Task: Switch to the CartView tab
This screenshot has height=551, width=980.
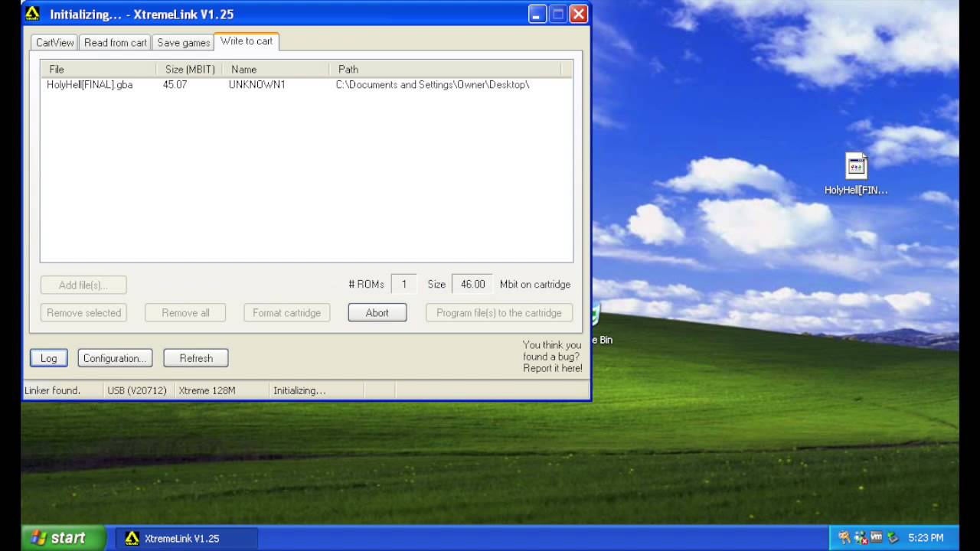Action: pos(55,43)
